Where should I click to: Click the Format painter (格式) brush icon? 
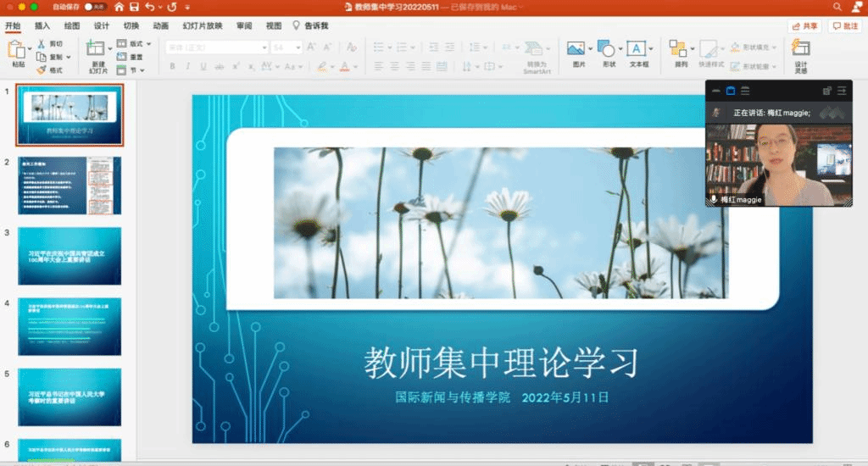tap(42, 69)
